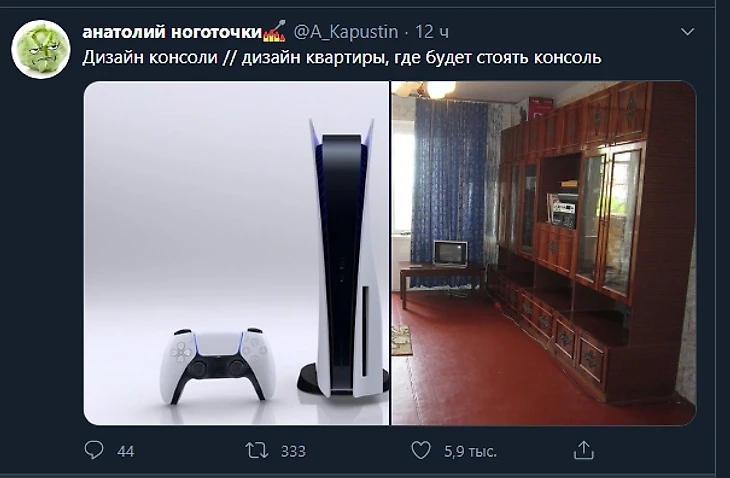The image size is (730, 478).
Task: Click the small TV in apartment photo
Action: point(450,253)
